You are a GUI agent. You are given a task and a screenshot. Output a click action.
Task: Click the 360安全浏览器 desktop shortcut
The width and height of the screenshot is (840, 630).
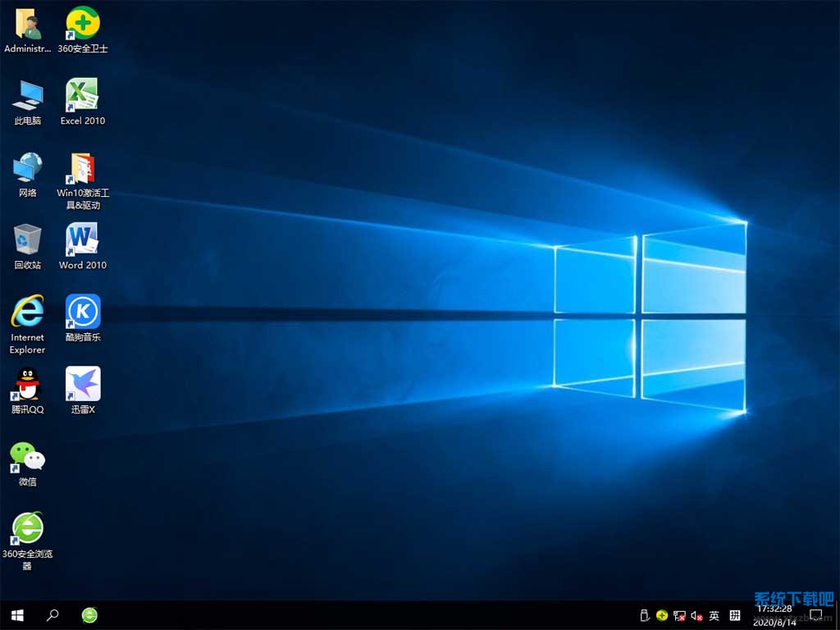point(28,528)
